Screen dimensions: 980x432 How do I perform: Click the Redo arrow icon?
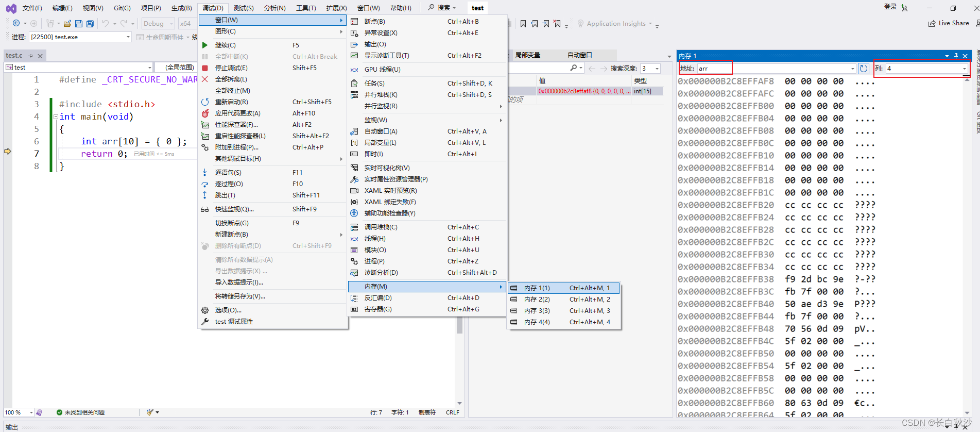(x=124, y=23)
